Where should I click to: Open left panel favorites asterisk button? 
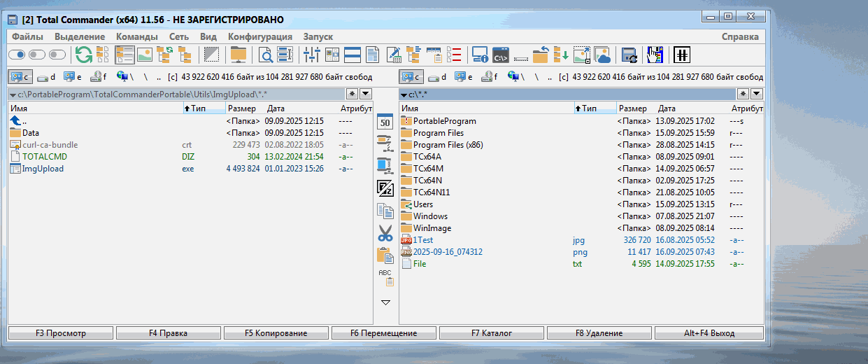point(353,93)
